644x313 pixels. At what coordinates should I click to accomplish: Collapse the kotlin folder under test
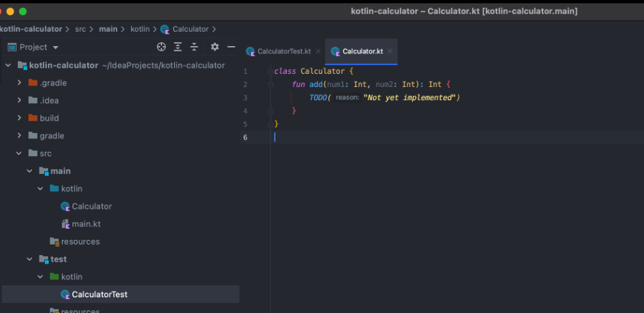(40, 277)
